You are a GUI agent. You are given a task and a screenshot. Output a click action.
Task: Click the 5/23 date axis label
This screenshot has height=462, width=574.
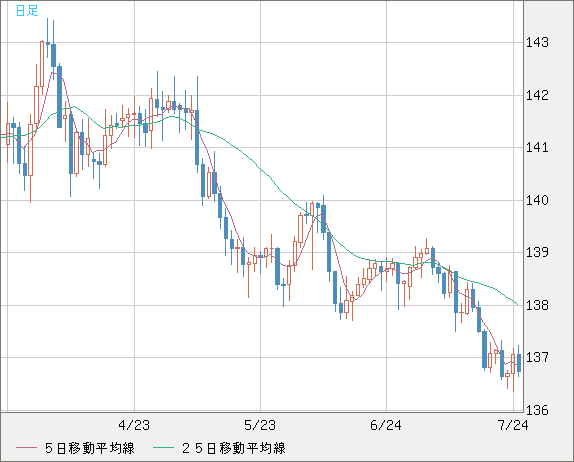[x=260, y=425]
